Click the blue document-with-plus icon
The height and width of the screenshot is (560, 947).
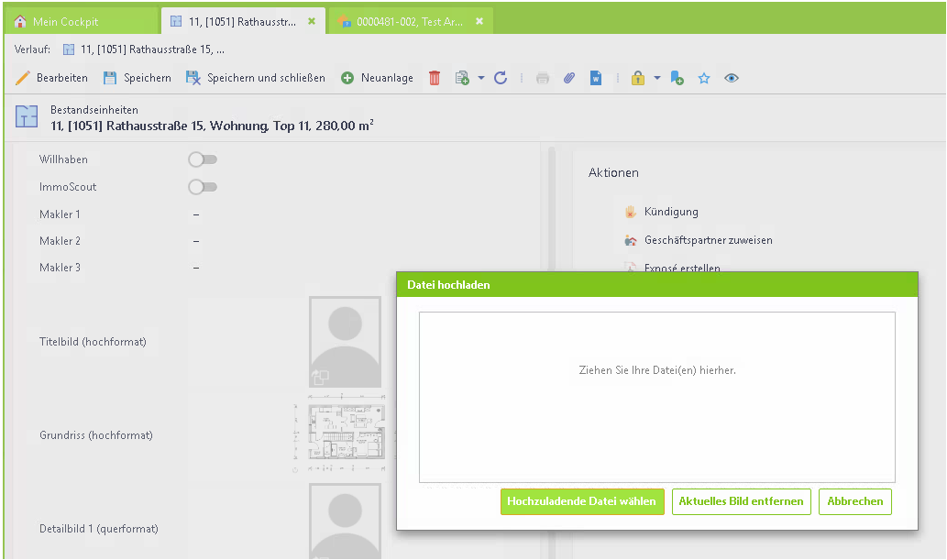(x=677, y=79)
